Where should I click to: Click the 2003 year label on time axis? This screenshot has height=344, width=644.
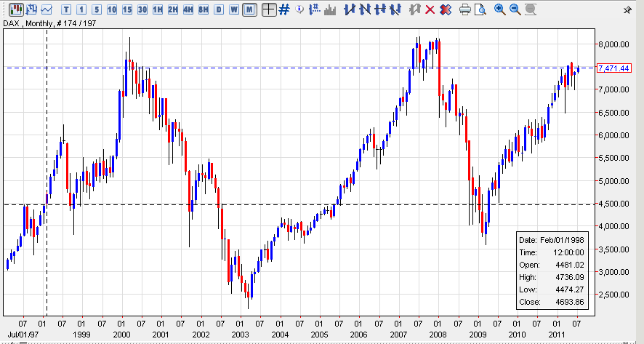coord(240,335)
